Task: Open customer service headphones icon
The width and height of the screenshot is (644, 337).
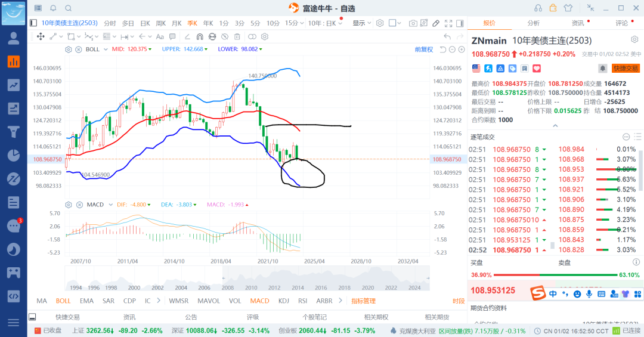Action: 538,8
